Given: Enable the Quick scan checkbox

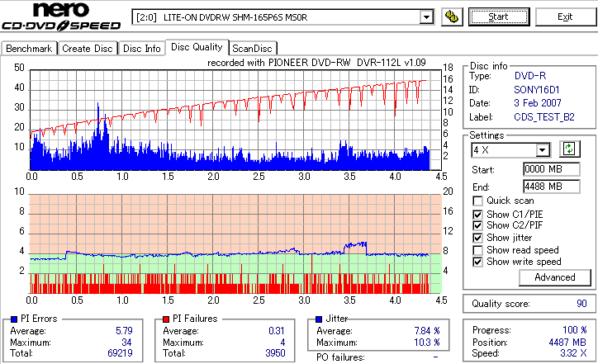Looking at the screenshot, I should (477, 201).
